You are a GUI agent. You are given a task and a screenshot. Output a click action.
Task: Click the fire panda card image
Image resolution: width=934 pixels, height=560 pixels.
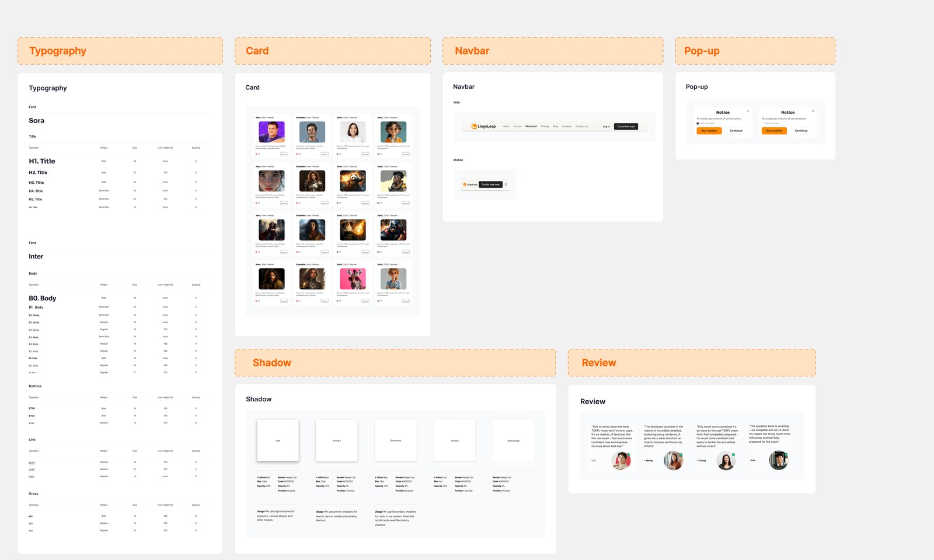click(353, 181)
